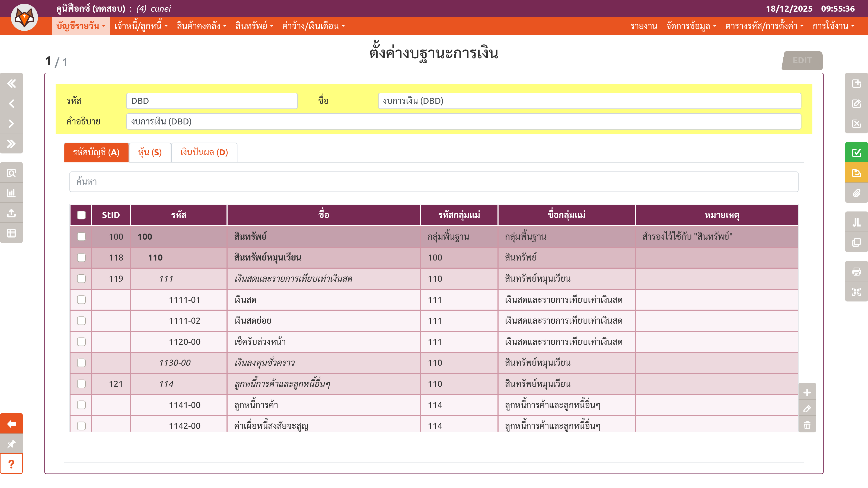The height and width of the screenshot is (488, 868).
Task: Click the printer icon on right sidebar
Action: click(x=856, y=271)
